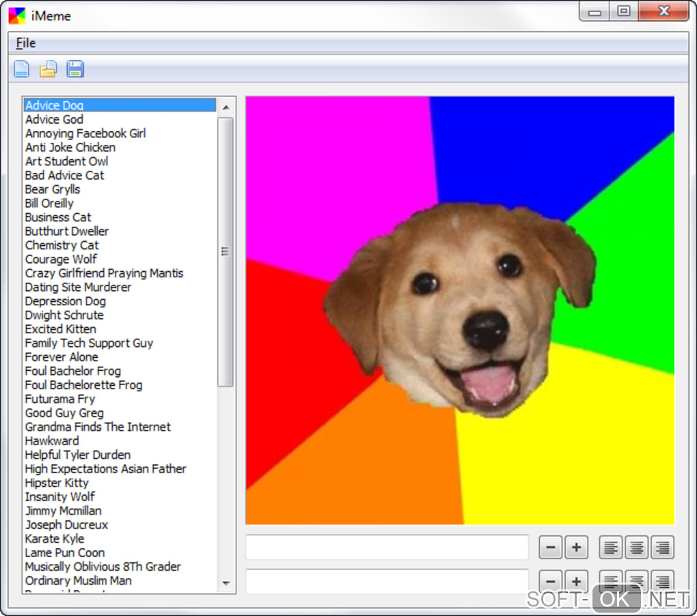Select Crazy Girlfriend Praying Mantis
697x616 pixels.
pyautogui.click(x=120, y=273)
